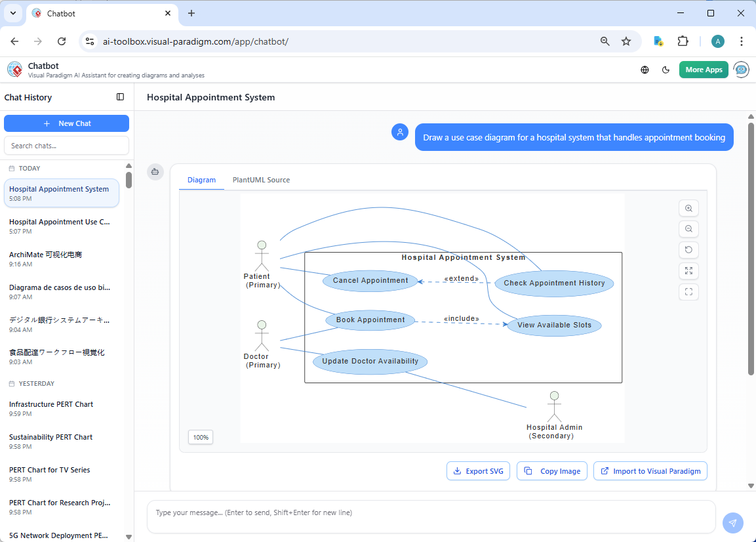The image size is (756, 542).
Task: Export the diagram as SVG
Action: point(478,470)
